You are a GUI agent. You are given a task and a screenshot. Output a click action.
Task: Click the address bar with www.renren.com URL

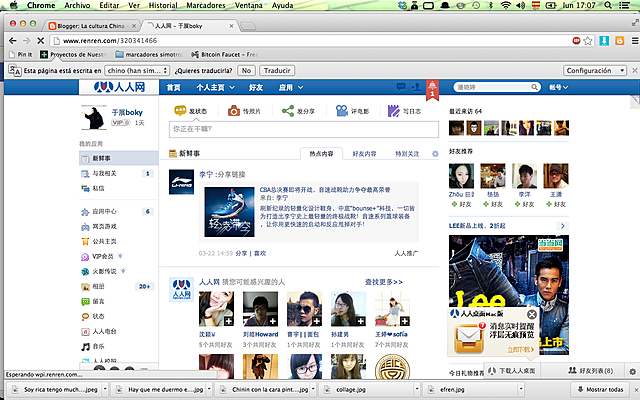pyautogui.click(x=310, y=40)
